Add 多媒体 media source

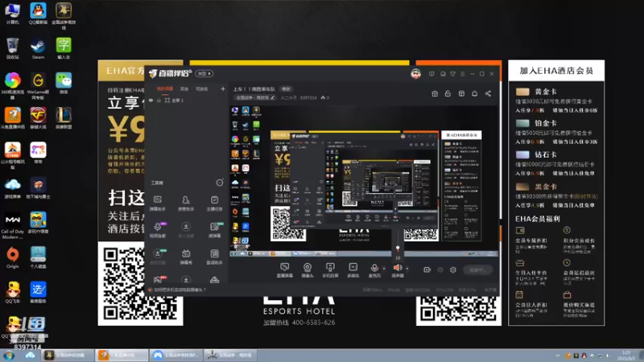(353, 270)
